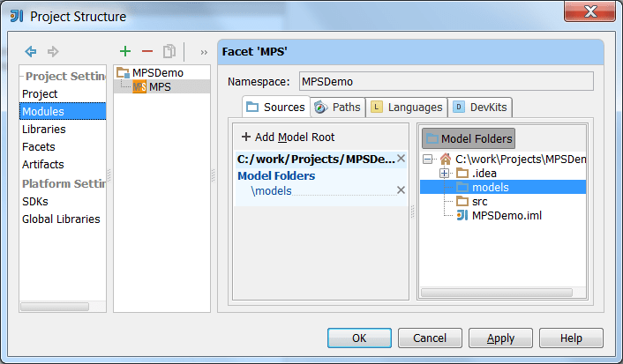
Task: Go back with the left arrow icon
Action: coord(31,51)
